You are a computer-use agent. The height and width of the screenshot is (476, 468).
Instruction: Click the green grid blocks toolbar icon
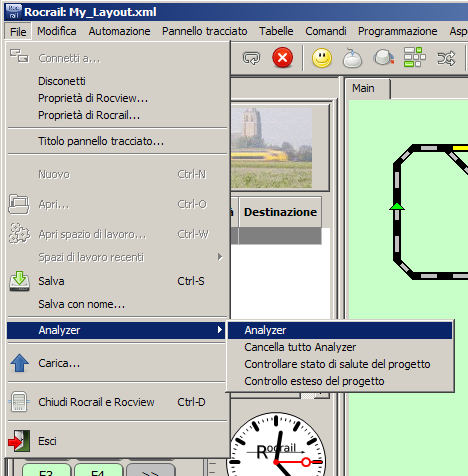tap(415, 57)
